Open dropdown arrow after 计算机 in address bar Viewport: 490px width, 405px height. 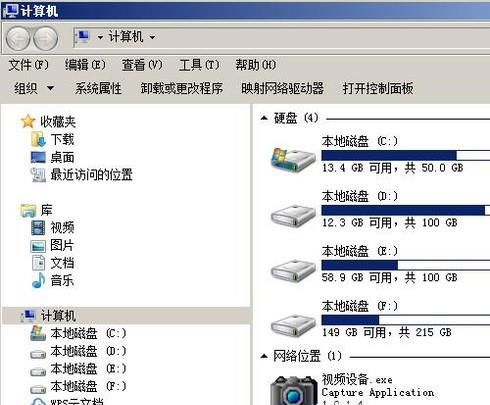152,37
